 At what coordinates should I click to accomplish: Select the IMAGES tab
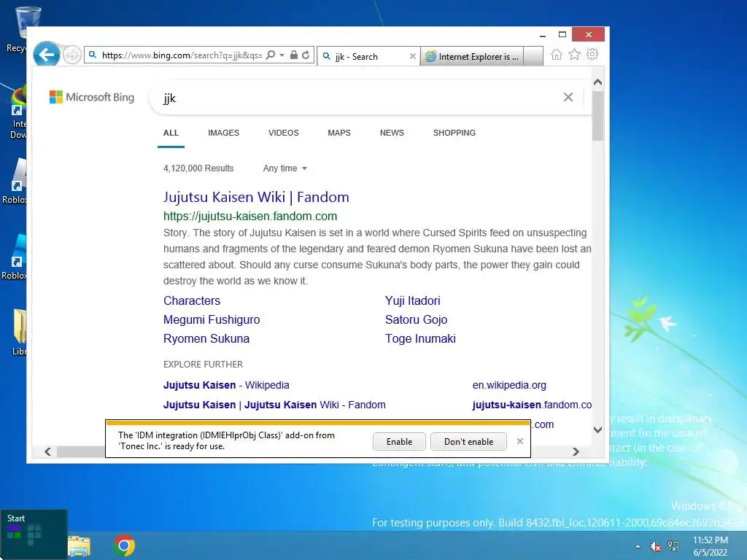click(223, 133)
